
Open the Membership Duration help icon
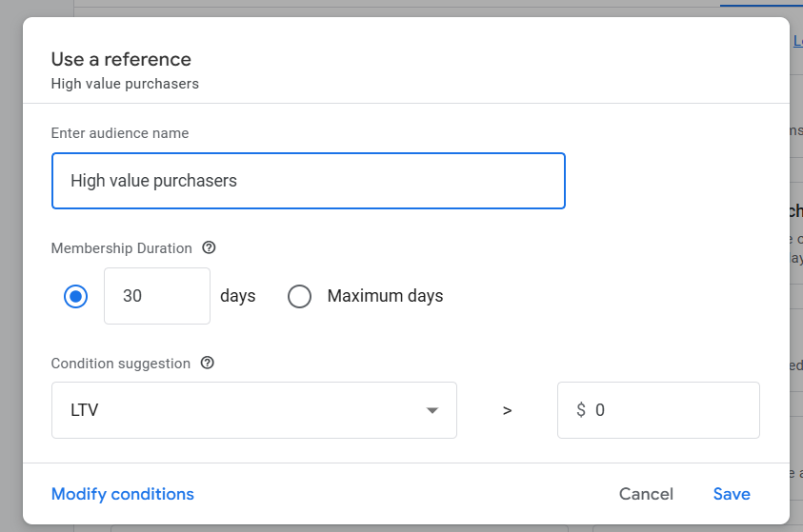tap(209, 247)
